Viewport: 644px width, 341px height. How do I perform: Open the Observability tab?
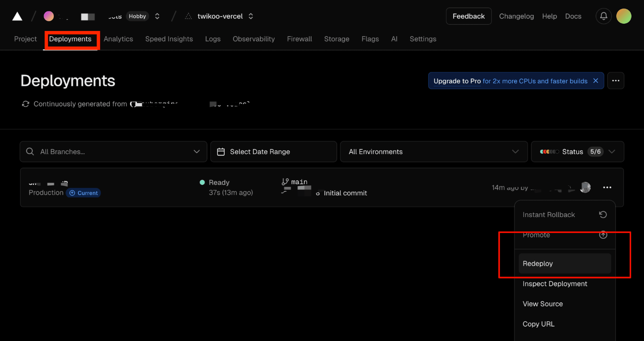coord(254,39)
